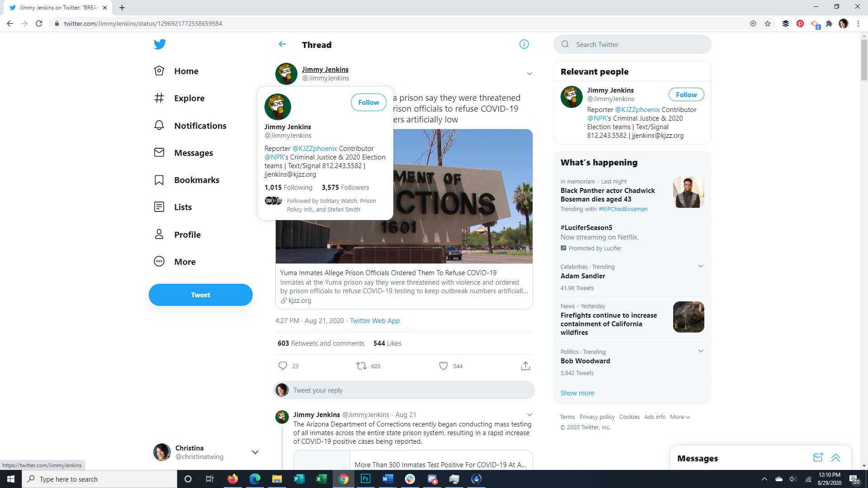Click Show more trends link
Image resolution: width=868 pixels, height=488 pixels.
pos(577,393)
